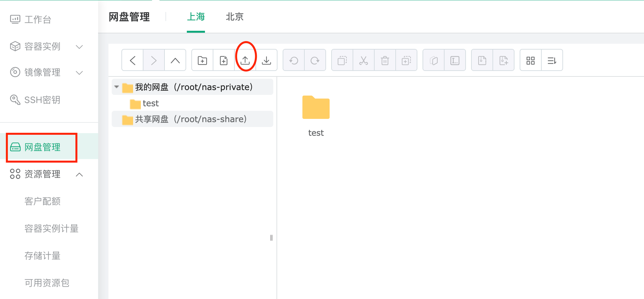Go back with the left arrow toolbar button
This screenshot has width=644, height=299.
tap(132, 60)
